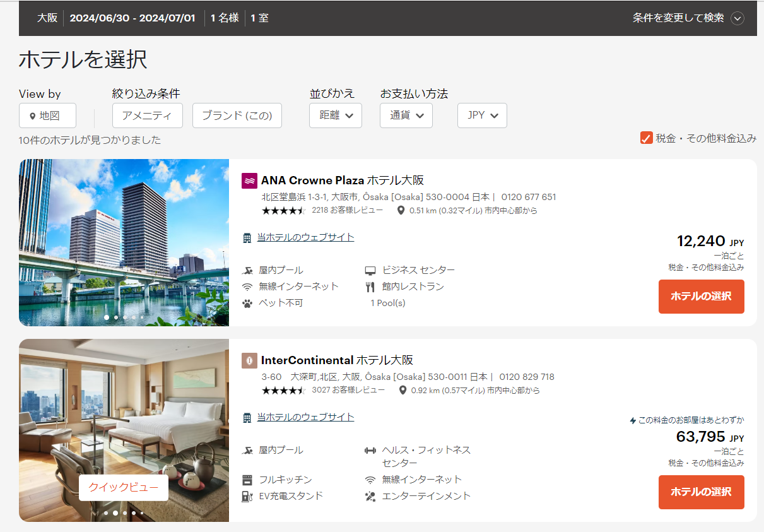The height and width of the screenshot is (532, 764).
Task: Open ANA Crowne Plaza 当ホテルのウェブサイト link
Action: (x=305, y=237)
